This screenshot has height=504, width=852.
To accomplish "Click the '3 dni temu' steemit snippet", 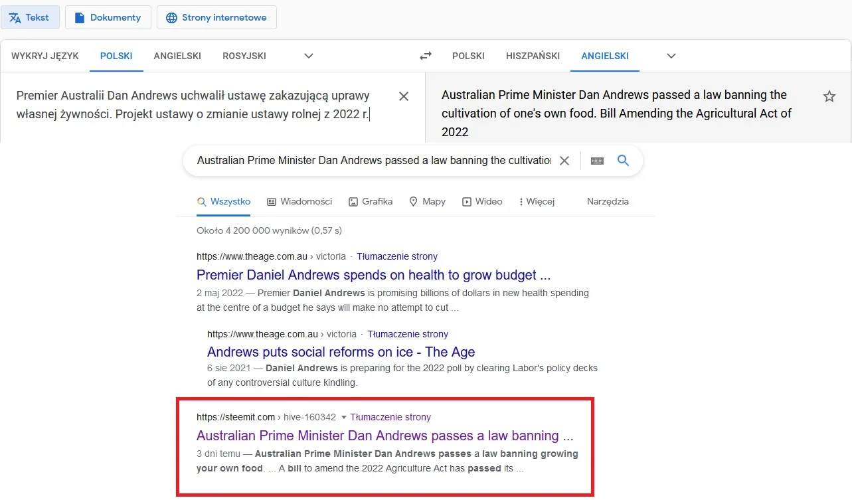I will (x=387, y=461).
